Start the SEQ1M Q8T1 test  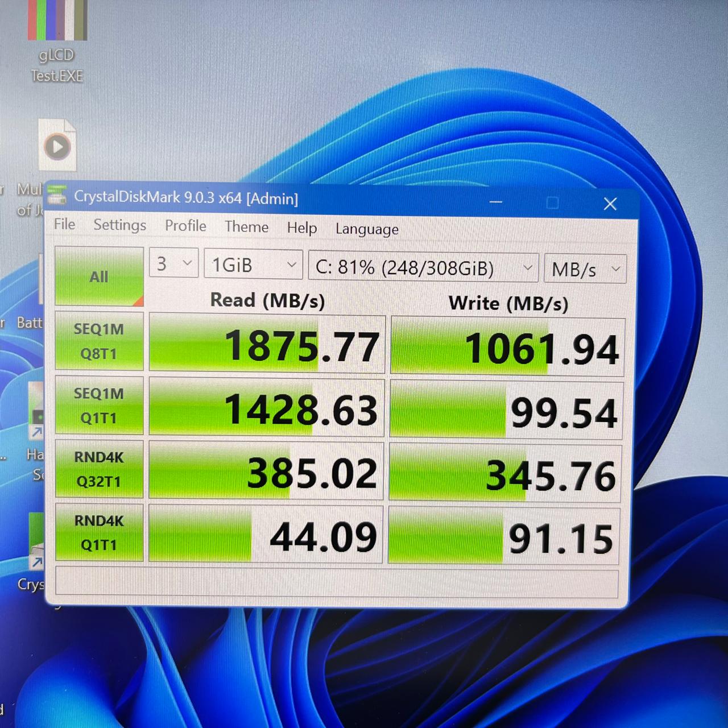(x=99, y=341)
